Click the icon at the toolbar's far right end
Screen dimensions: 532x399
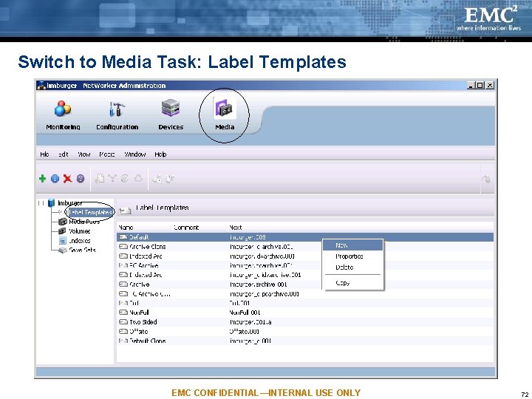(486, 179)
